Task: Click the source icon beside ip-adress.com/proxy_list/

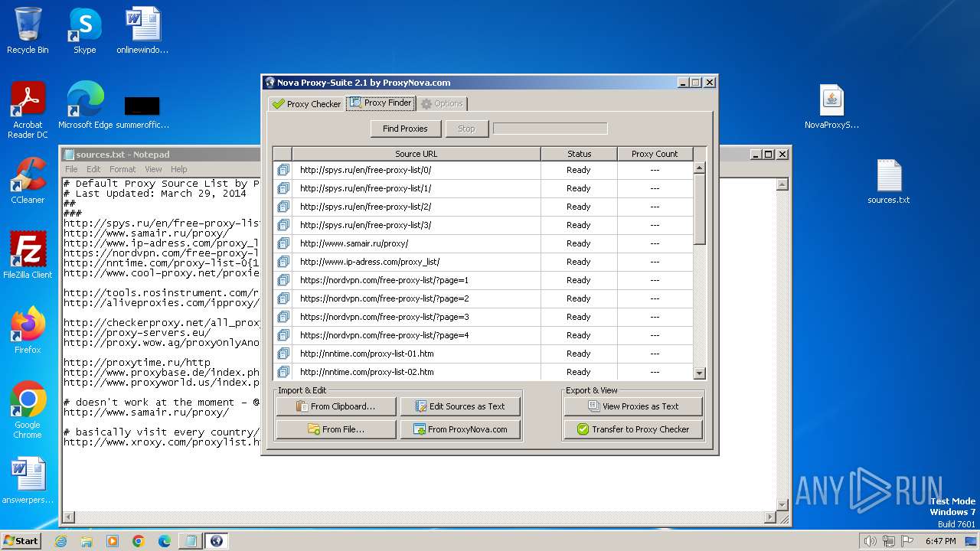Action: [283, 262]
